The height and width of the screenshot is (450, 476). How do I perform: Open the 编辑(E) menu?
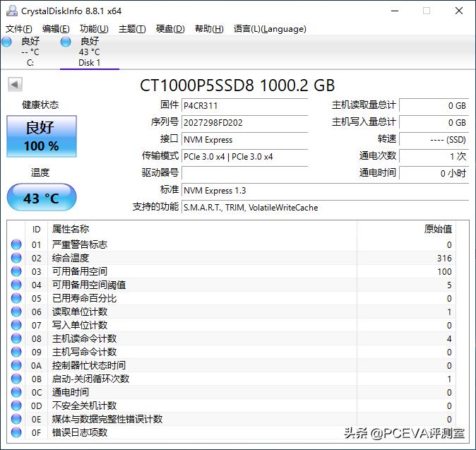pyautogui.click(x=56, y=29)
